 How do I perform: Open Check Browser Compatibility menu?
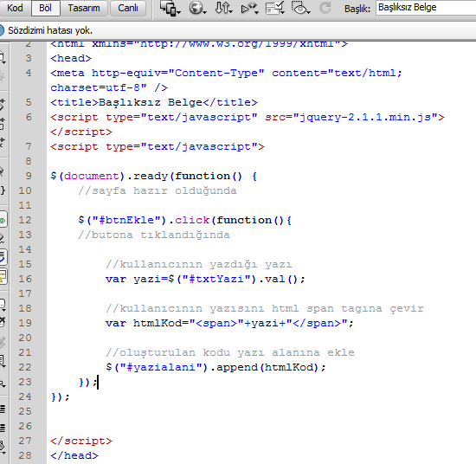(275, 8)
